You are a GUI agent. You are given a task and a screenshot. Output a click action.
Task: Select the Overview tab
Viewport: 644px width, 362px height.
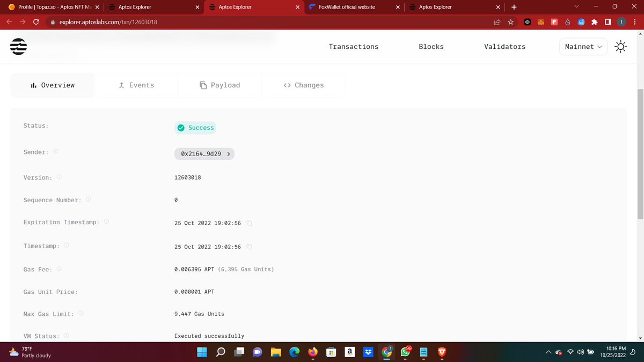pos(53,85)
